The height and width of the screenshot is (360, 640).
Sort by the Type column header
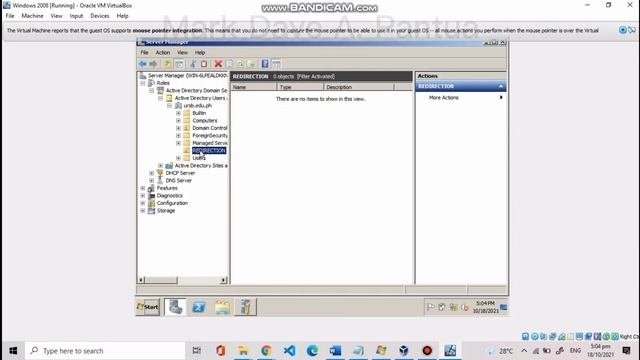(x=300, y=87)
